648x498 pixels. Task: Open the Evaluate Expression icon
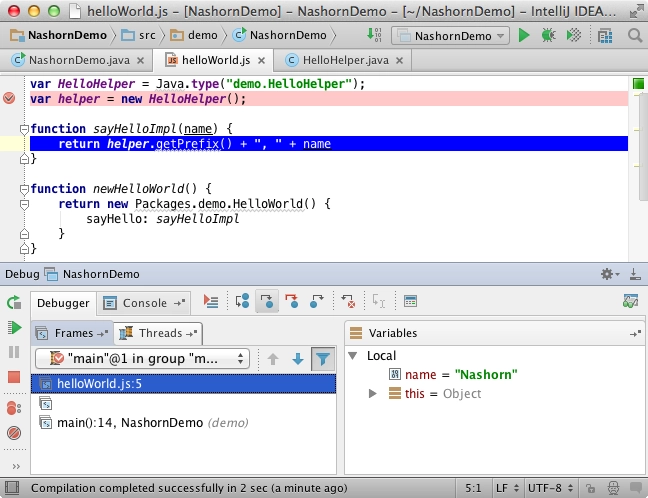point(410,301)
